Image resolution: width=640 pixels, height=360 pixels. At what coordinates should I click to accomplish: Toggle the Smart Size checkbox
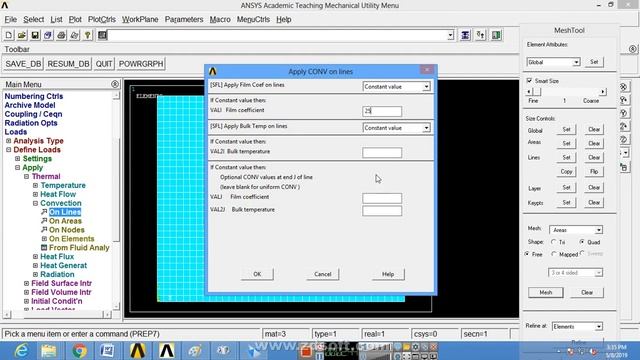529,80
